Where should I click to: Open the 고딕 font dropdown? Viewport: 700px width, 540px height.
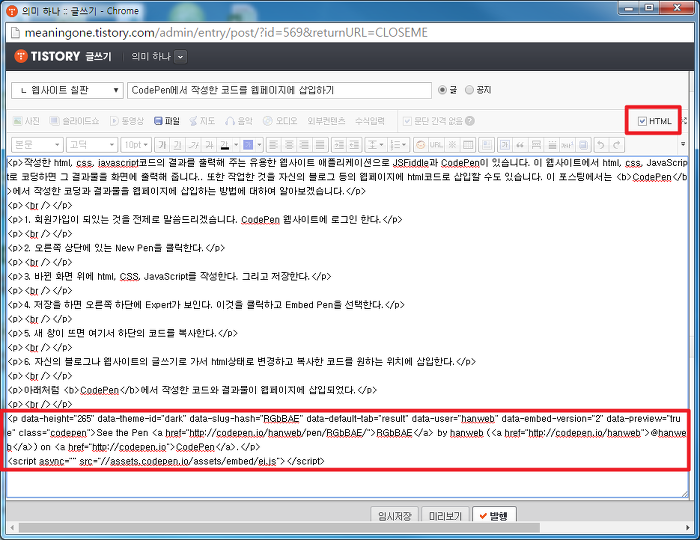click(x=92, y=145)
